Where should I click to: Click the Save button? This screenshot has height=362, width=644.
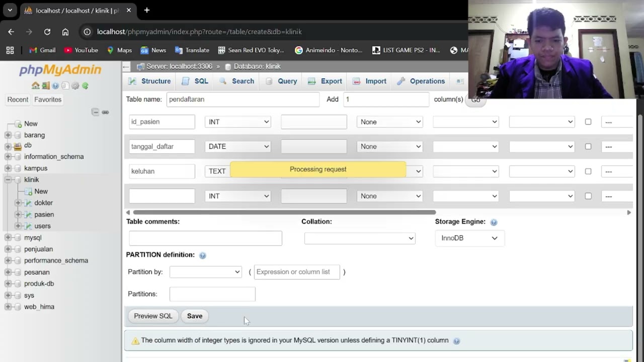point(195,316)
